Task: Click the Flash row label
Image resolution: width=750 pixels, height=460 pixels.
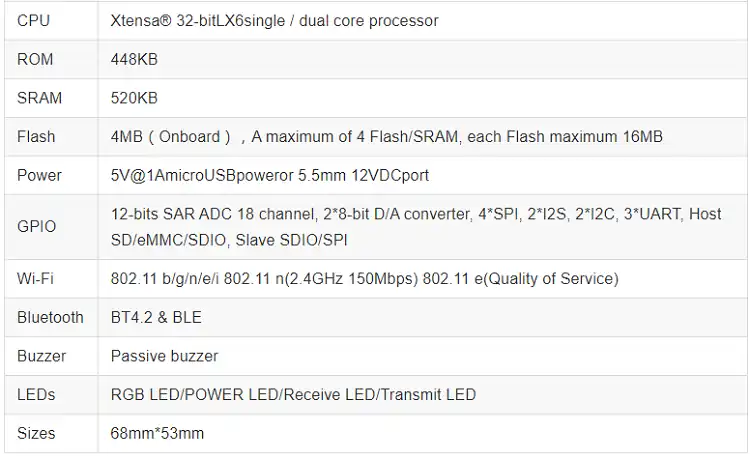Action: coord(36,137)
